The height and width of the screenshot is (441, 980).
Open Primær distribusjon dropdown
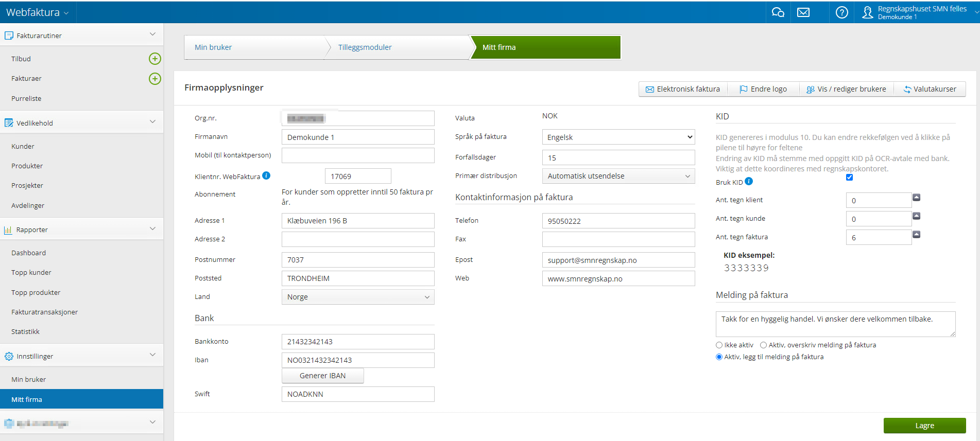point(618,176)
